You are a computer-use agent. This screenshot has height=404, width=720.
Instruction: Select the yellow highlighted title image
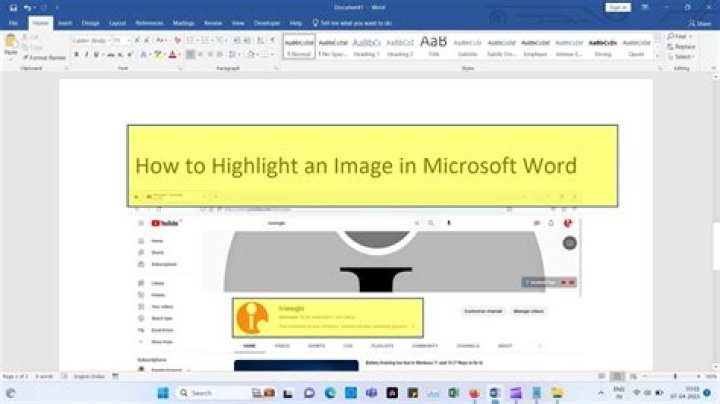372,166
